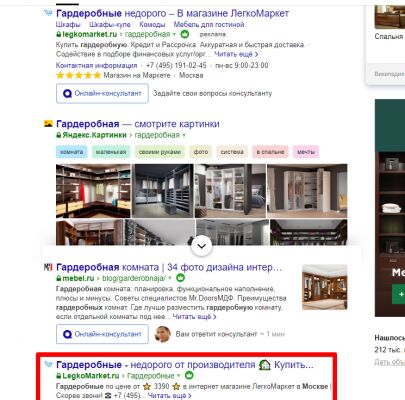Image resolution: width=405 pixels, height=400 pixels.
Task: Expand dropdown arrow after LegkoMarket.ru Гардеробные
Action: [179, 376]
